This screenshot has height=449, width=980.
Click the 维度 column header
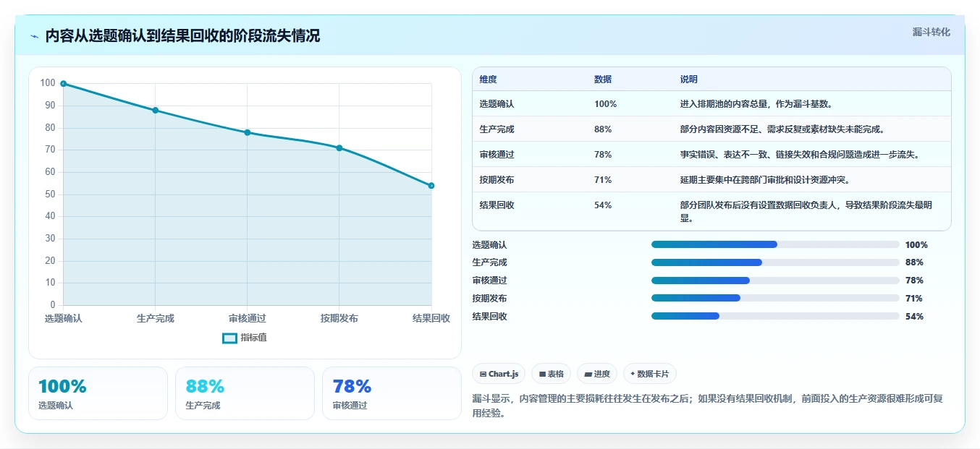point(488,80)
